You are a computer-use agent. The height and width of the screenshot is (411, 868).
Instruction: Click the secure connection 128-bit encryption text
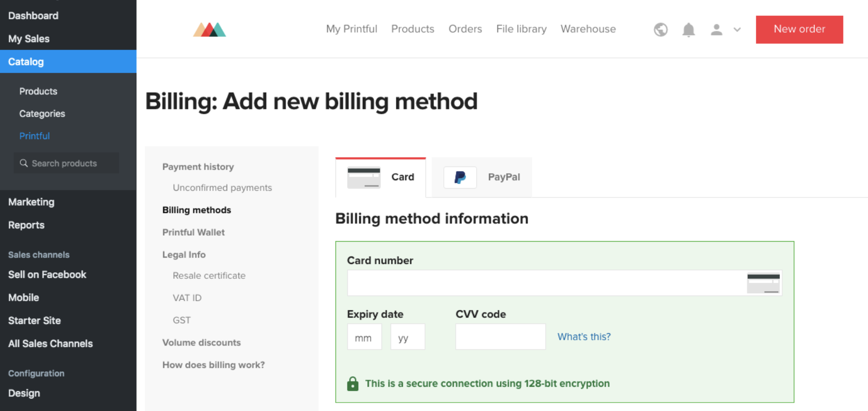pyautogui.click(x=487, y=384)
